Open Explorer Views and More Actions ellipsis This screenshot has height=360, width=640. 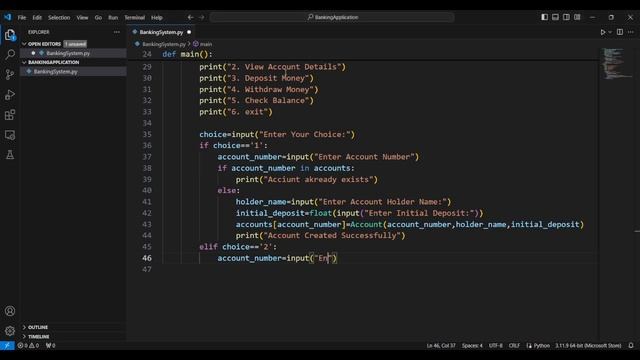[117, 32]
